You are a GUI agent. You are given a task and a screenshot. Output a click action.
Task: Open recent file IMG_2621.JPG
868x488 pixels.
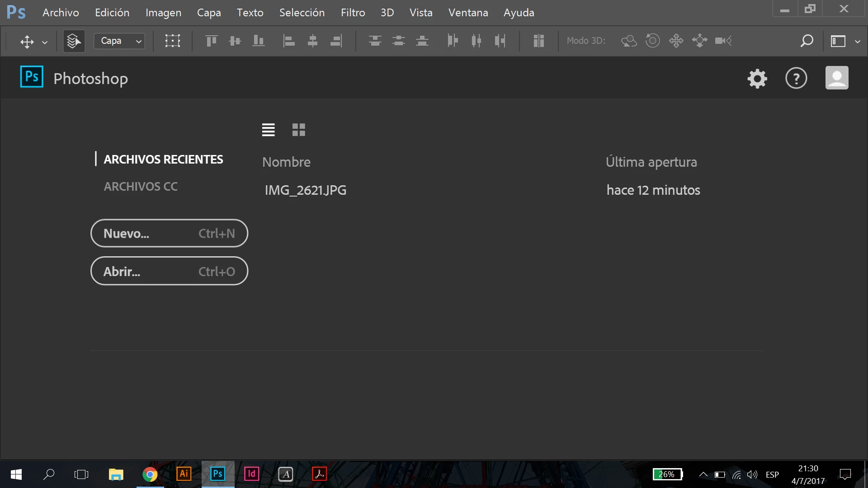click(x=306, y=190)
